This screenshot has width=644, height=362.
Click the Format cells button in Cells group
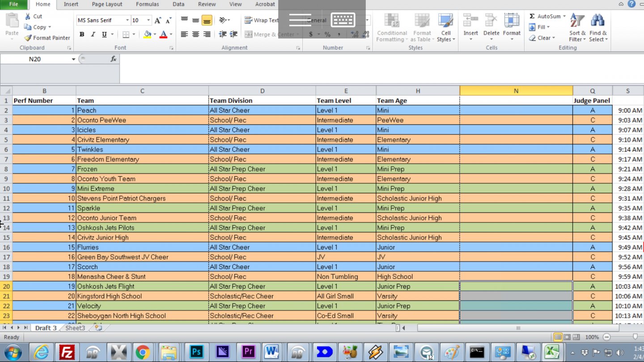(512, 28)
